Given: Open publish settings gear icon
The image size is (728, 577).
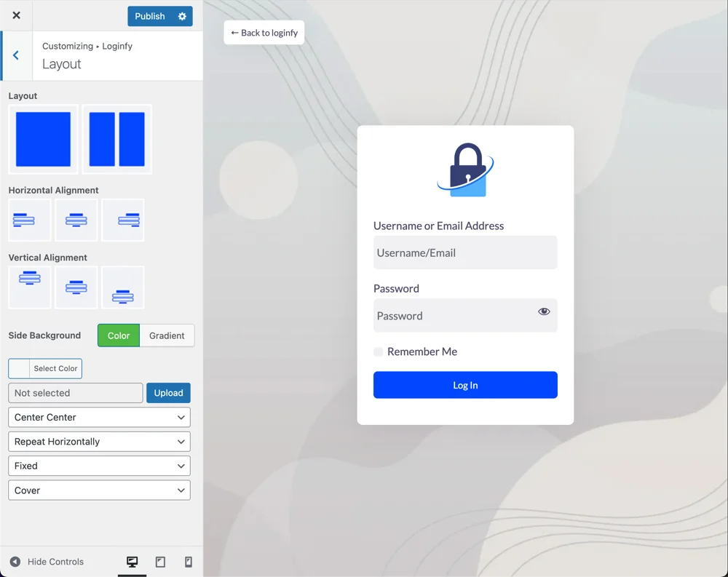Looking at the screenshot, I should click(x=182, y=16).
